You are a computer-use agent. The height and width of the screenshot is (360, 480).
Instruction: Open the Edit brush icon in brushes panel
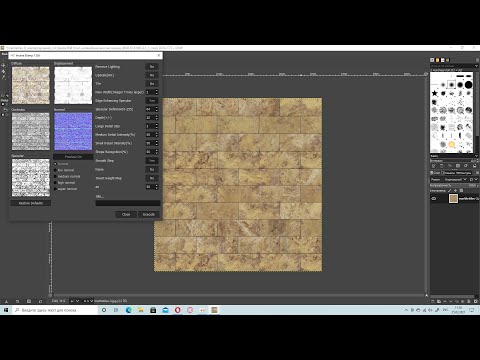point(433,166)
